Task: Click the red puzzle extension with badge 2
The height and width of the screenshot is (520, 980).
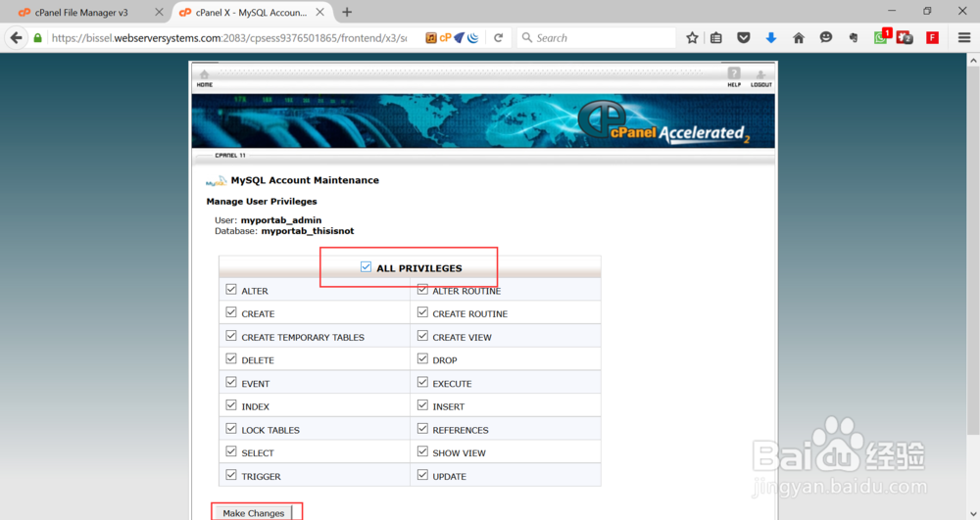Action: point(905,38)
